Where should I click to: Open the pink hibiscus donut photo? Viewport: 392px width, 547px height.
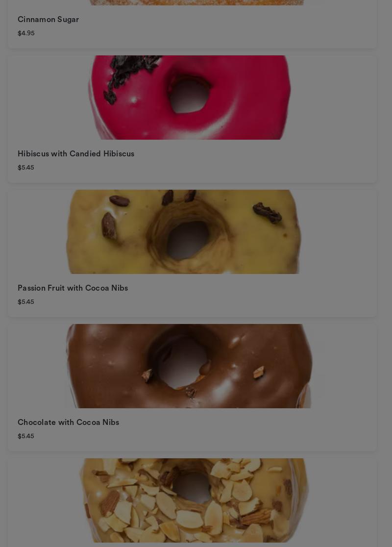click(x=189, y=98)
